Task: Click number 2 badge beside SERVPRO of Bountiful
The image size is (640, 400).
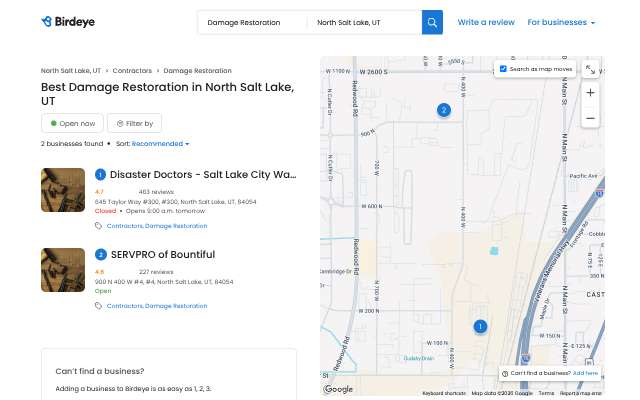Action: click(x=100, y=255)
